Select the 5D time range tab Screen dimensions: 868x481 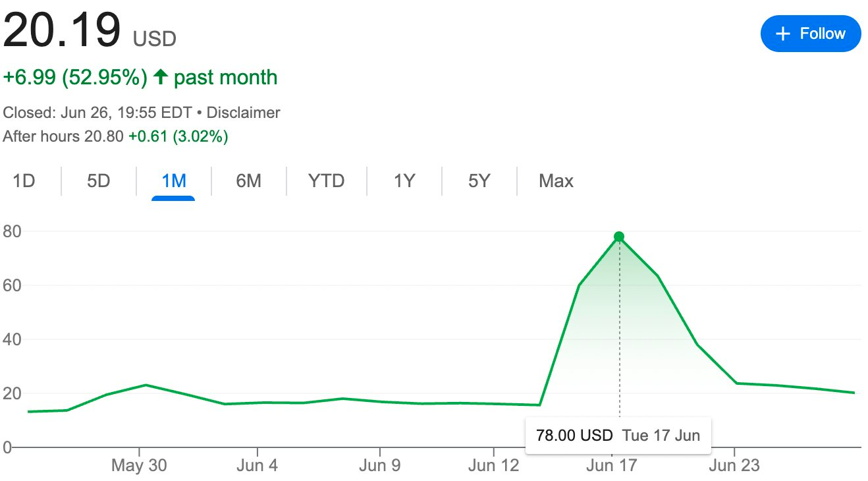tap(98, 181)
